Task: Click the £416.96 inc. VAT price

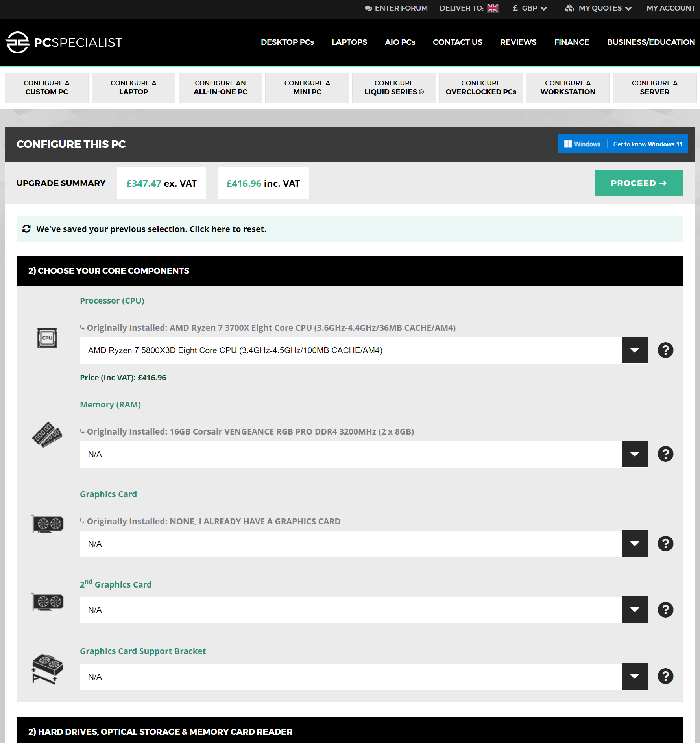Action: pos(263,183)
